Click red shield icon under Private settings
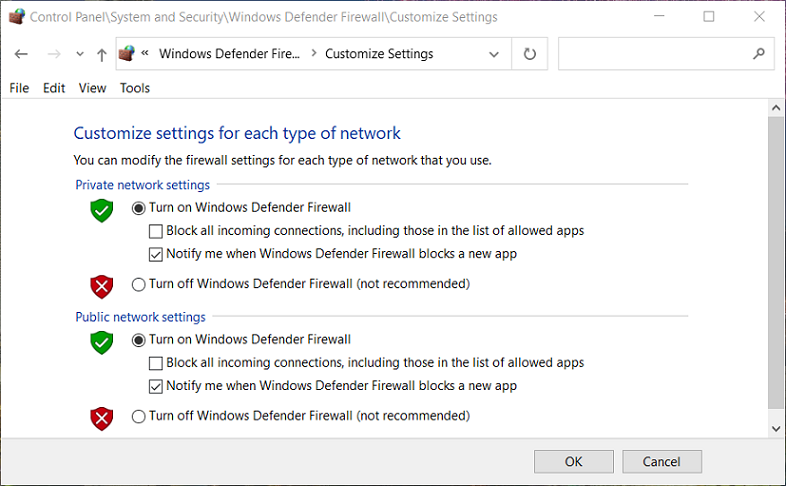The width and height of the screenshot is (786, 486). pyautogui.click(x=102, y=287)
